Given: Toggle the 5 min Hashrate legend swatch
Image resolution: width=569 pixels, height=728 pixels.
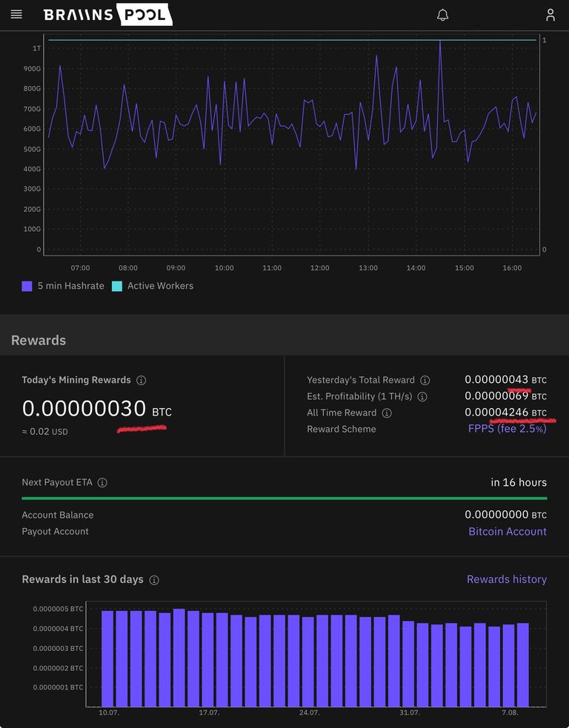Looking at the screenshot, I should tap(27, 286).
